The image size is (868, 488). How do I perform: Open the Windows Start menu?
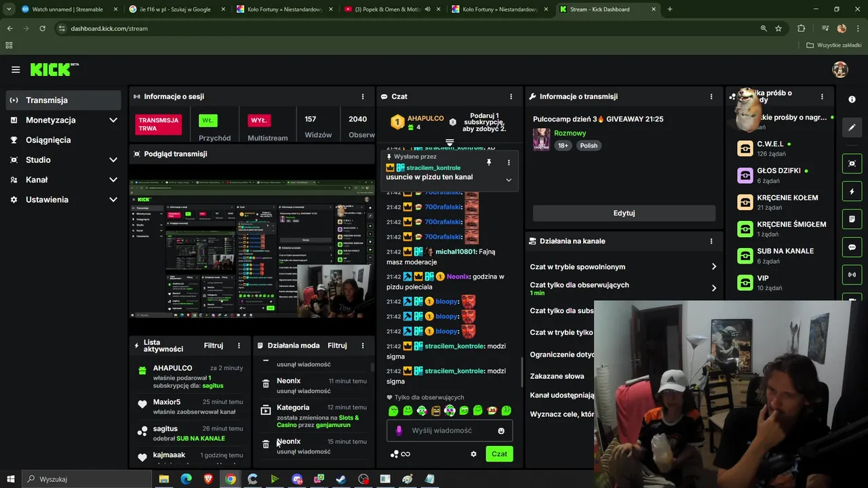11,479
